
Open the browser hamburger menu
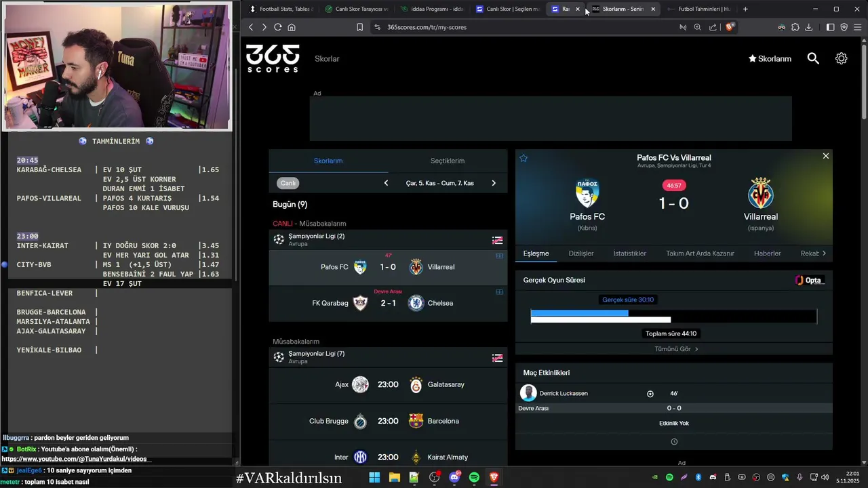click(858, 27)
